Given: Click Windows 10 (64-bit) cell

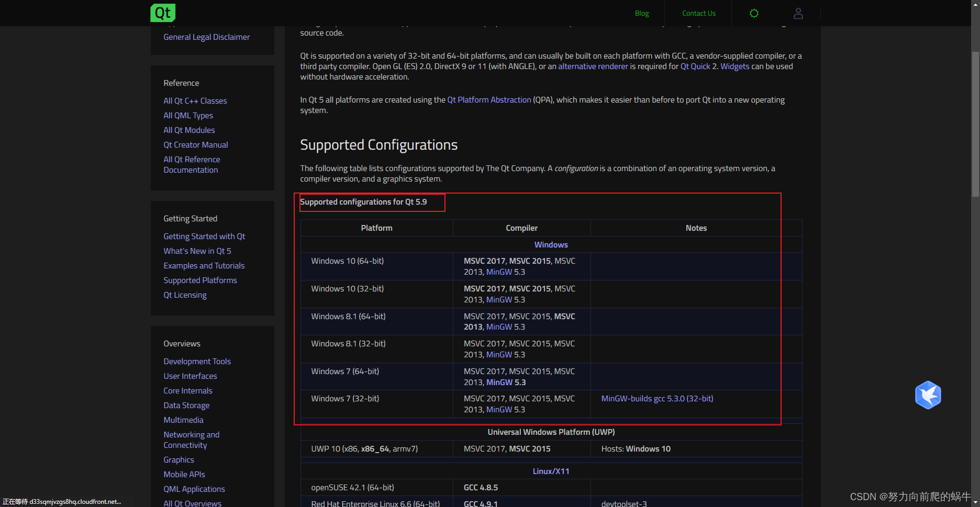Looking at the screenshot, I should [x=377, y=266].
